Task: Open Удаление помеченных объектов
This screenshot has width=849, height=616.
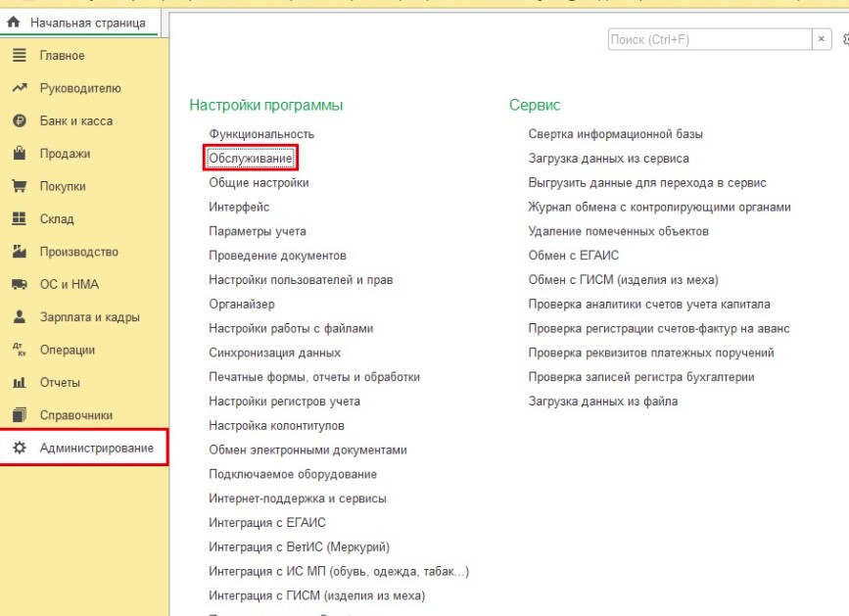Action: [x=618, y=231]
